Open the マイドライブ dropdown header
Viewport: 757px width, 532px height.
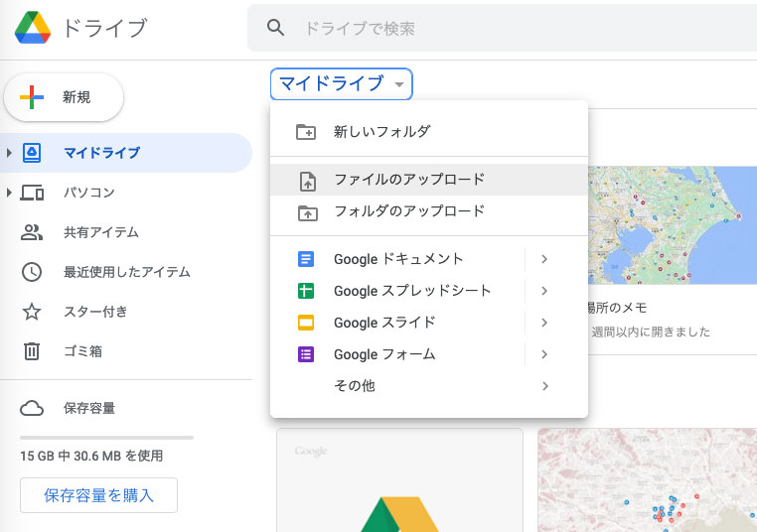click(342, 84)
